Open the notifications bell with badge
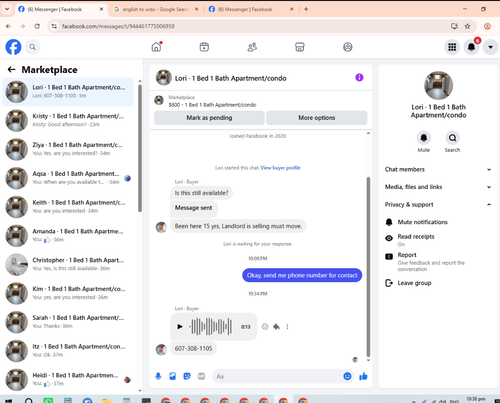 [x=471, y=47]
